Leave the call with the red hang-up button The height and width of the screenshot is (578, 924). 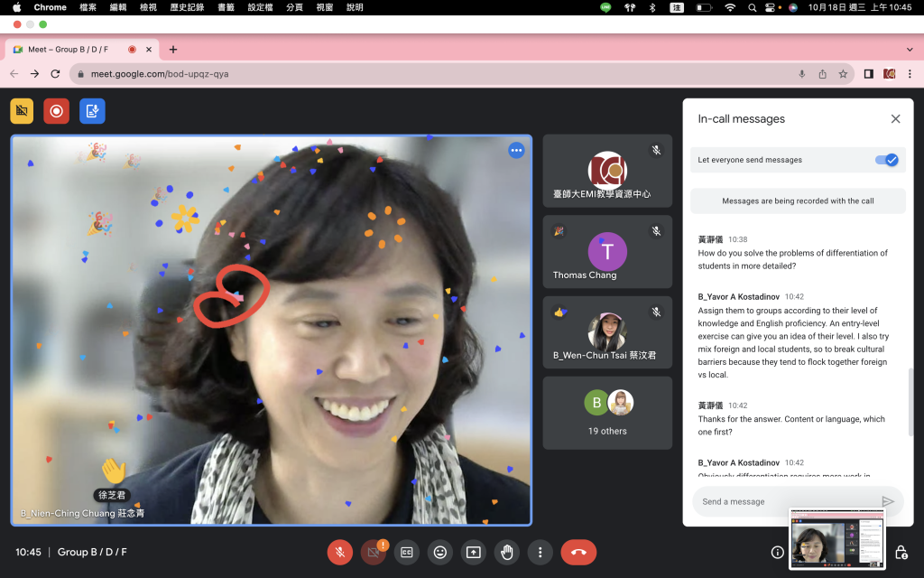[578, 552]
